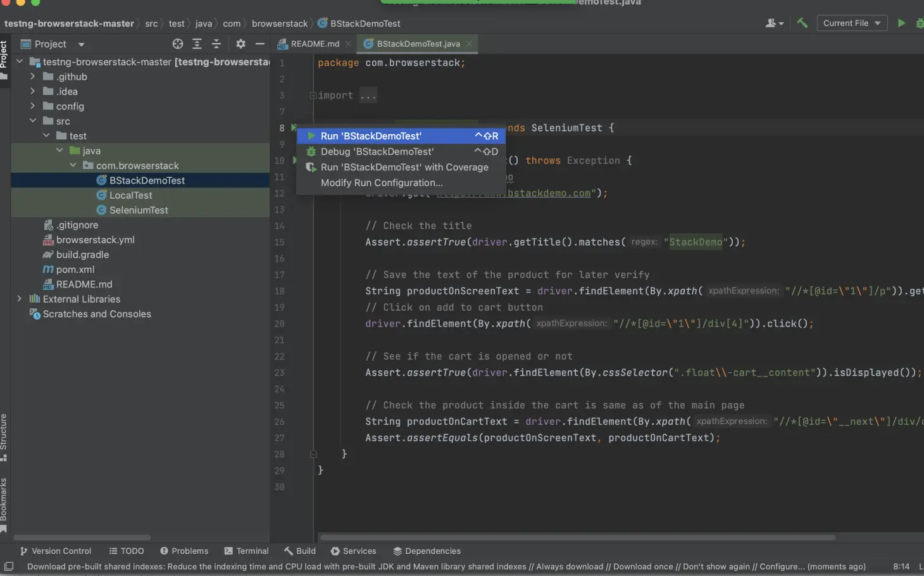Click the green Run arrow in toolbar
924x576 pixels.
click(x=901, y=23)
